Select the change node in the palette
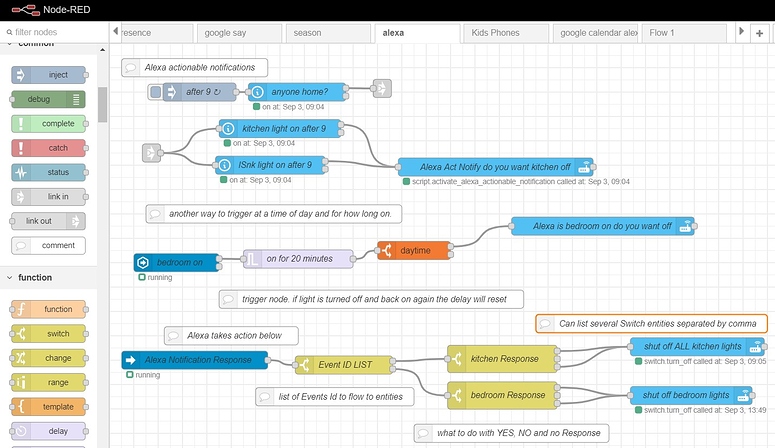The height and width of the screenshot is (448, 775). point(49,358)
